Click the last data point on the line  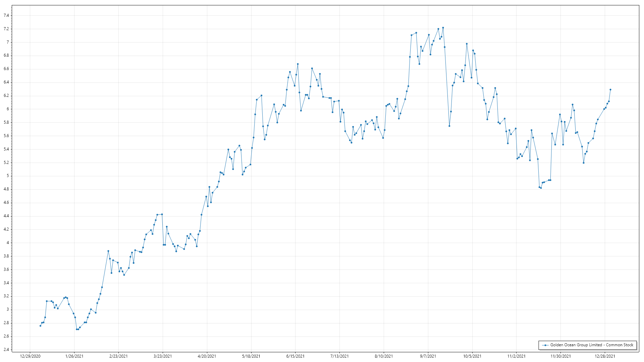[610, 89]
